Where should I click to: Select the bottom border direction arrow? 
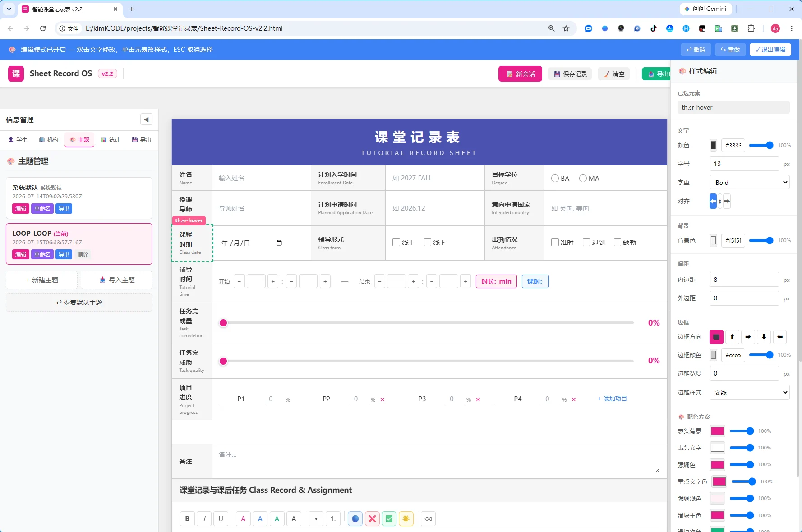tap(764, 337)
